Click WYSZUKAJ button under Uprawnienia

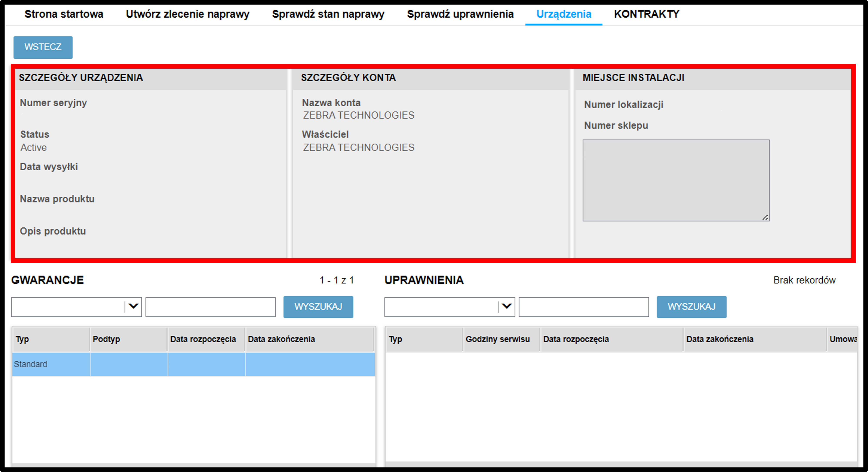coord(691,307)
